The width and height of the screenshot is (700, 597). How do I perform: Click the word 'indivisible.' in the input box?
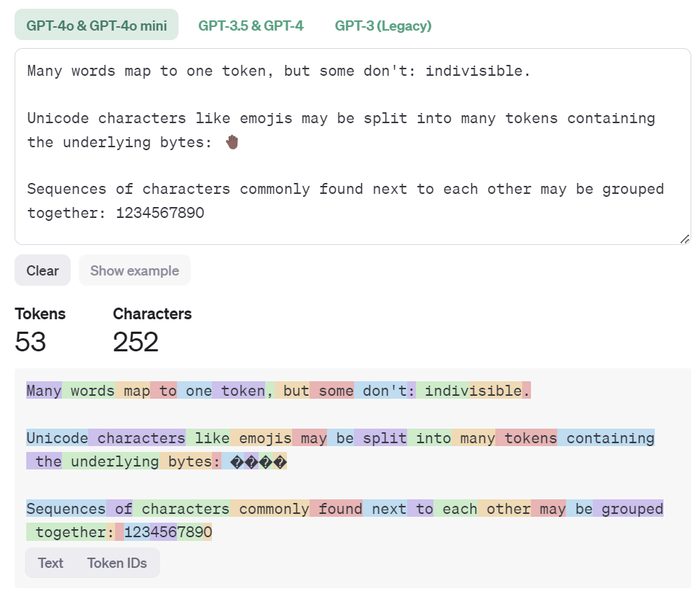click(x=478, y=71)
